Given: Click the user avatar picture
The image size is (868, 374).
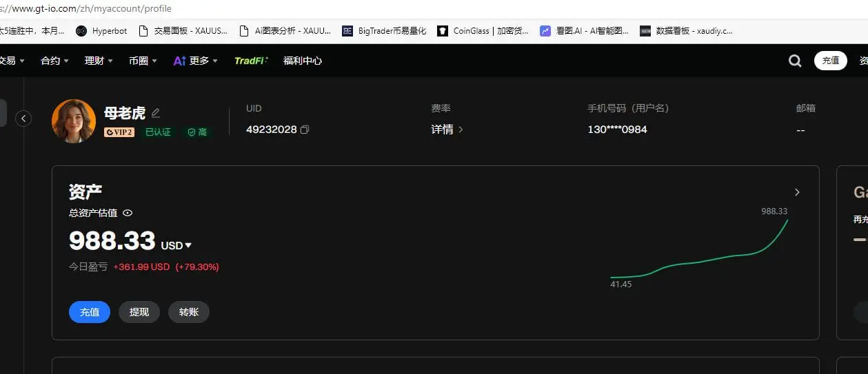Looking at the screenshot, I should (x=74, y=121).
